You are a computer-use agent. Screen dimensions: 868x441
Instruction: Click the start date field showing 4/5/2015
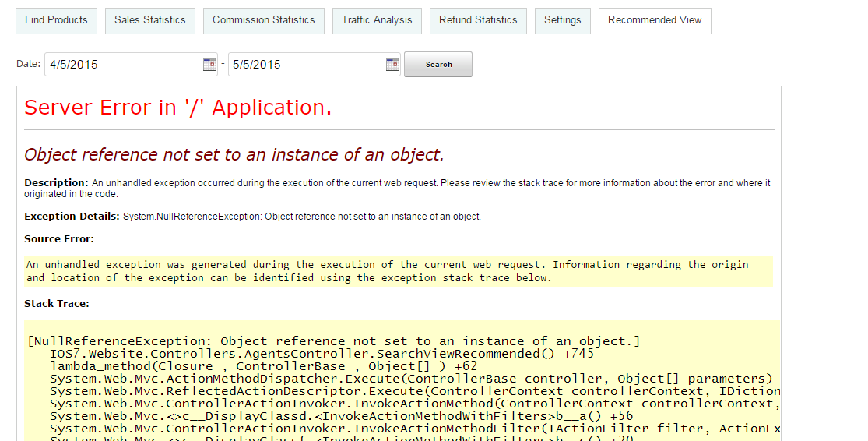(121, 65)
